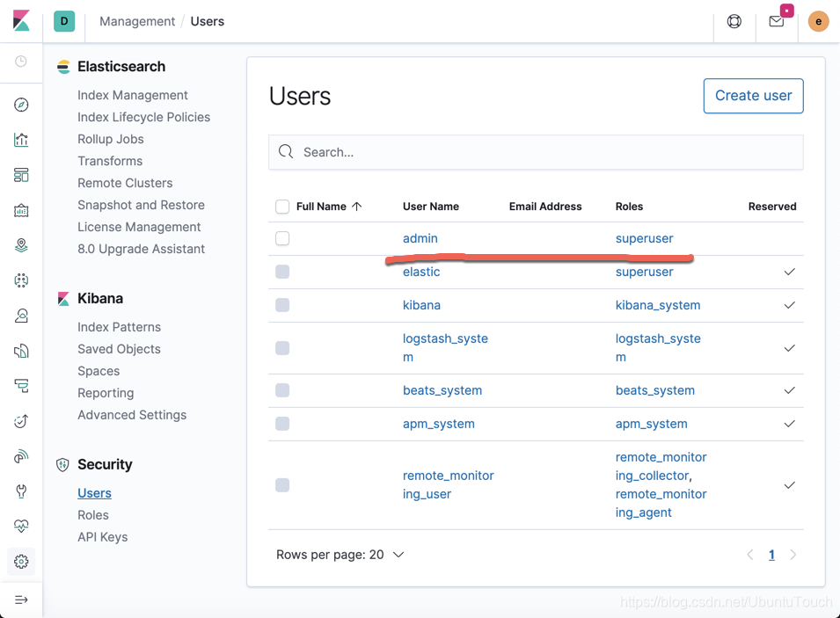
Task: Open Infrastructure icon in sidebar
Action: 21,316
